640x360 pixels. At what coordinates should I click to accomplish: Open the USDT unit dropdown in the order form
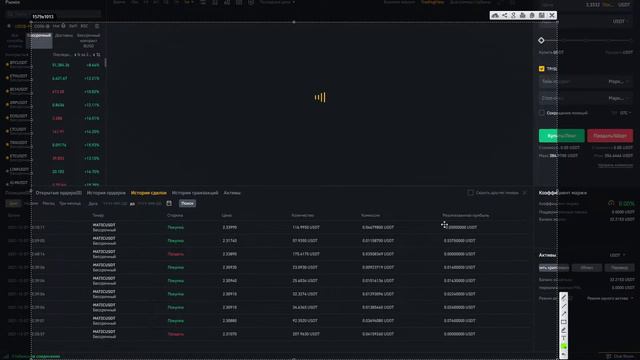click(621, 21)
